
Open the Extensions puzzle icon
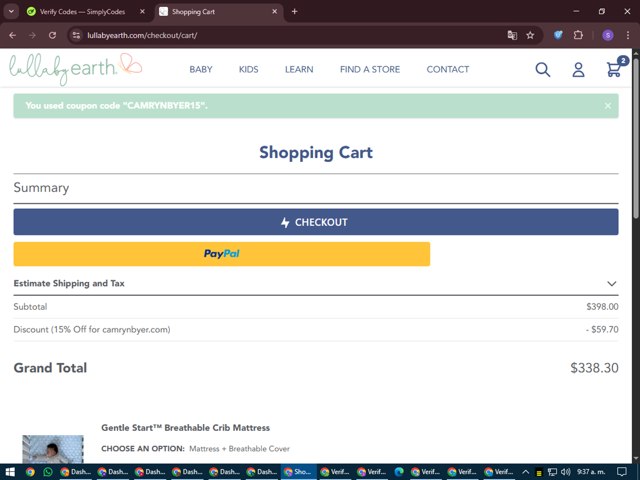(578, 35)
